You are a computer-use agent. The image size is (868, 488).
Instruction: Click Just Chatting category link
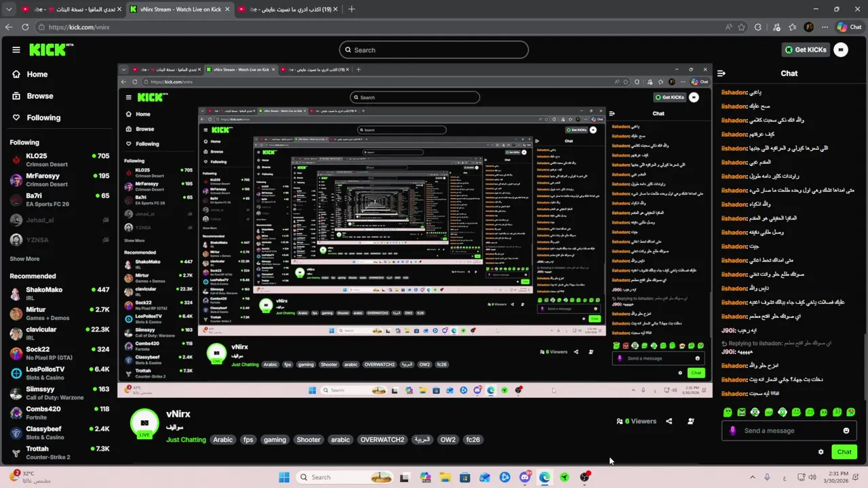(186, 440)
